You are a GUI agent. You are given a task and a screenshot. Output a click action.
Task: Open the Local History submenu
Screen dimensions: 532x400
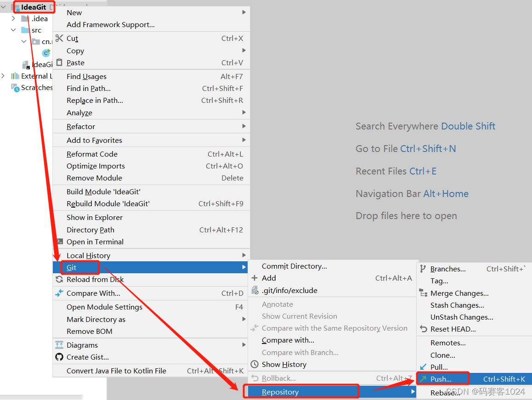[x=151, y=255]
